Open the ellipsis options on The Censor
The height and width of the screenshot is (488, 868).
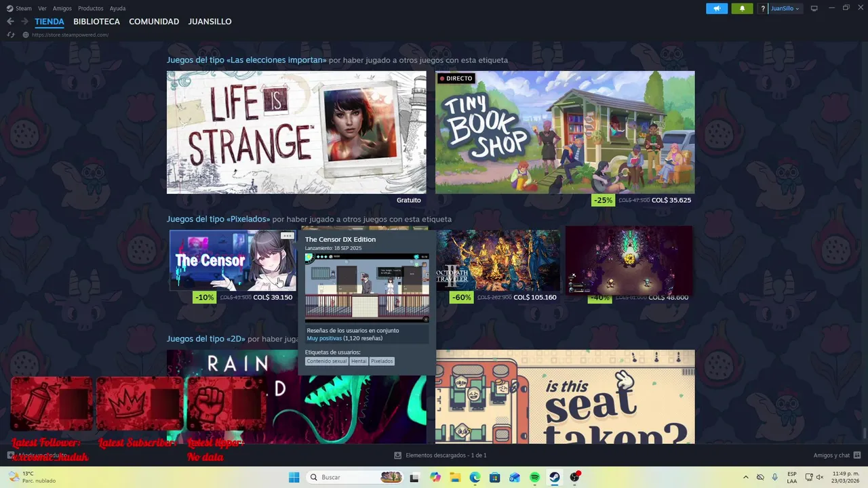[287, 236]
